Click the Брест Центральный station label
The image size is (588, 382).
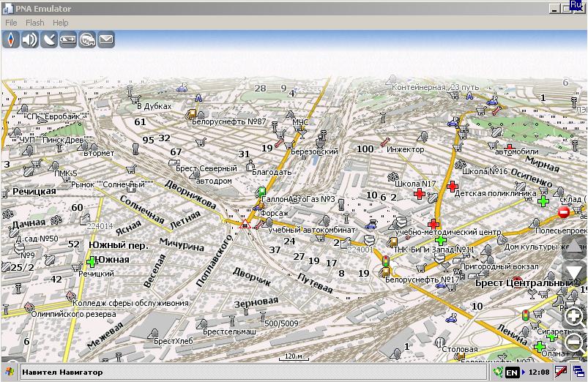pyautogui.click(x=524, y=283)
